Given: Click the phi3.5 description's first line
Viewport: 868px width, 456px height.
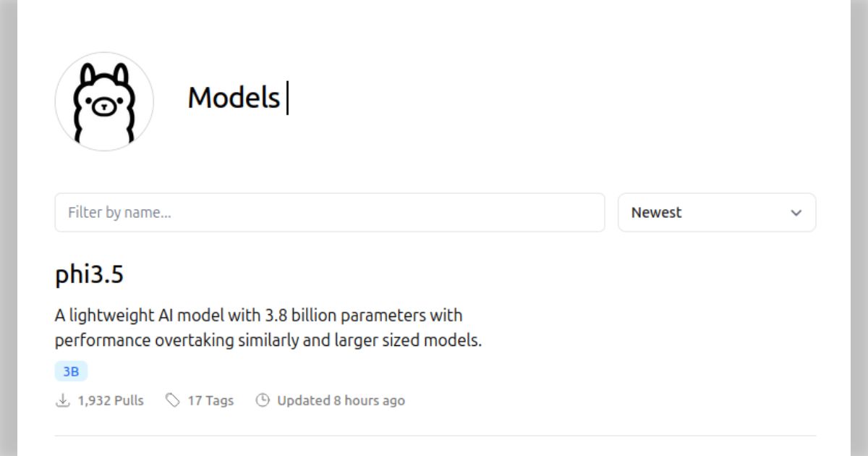Looking at the screenshot, I should pos(258,316).
